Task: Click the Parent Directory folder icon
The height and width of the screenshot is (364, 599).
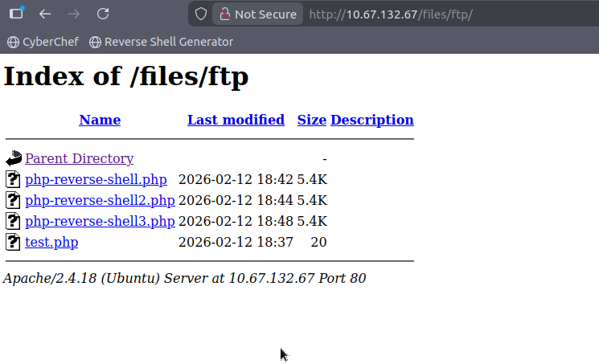Action: [14, 159]
